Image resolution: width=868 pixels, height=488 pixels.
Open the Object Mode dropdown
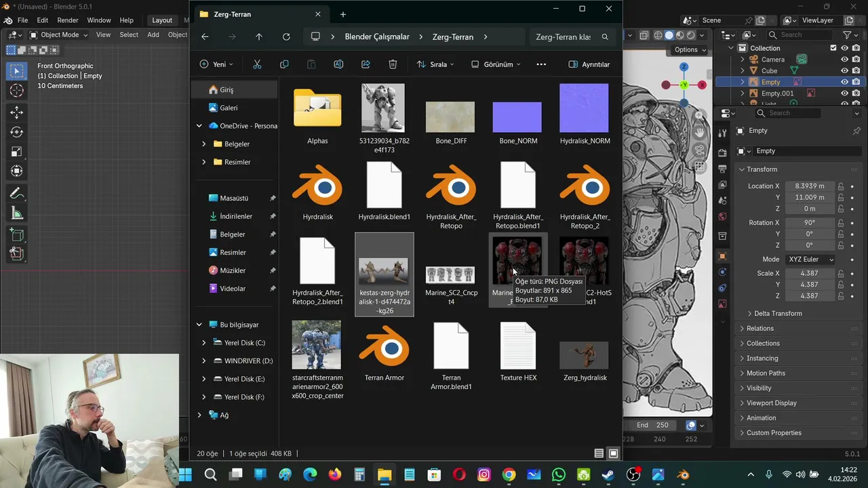point(59,35)
